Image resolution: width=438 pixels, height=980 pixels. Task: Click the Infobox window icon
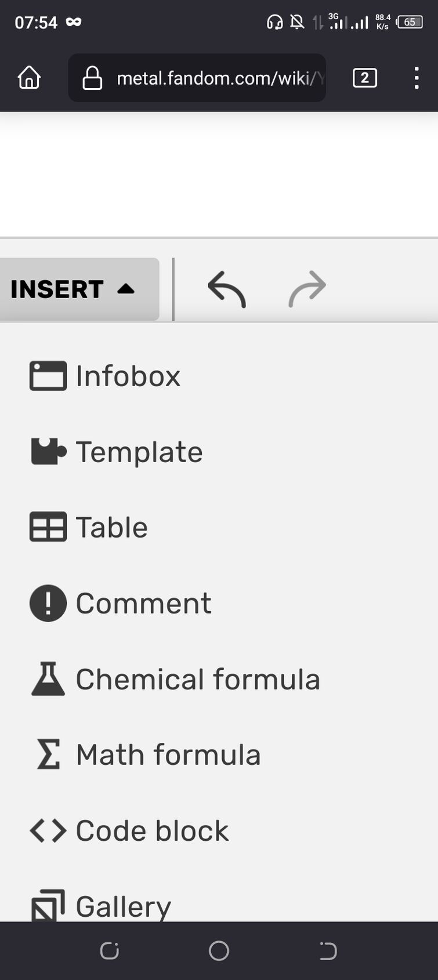pyautogui.click(x=48, y=376)
